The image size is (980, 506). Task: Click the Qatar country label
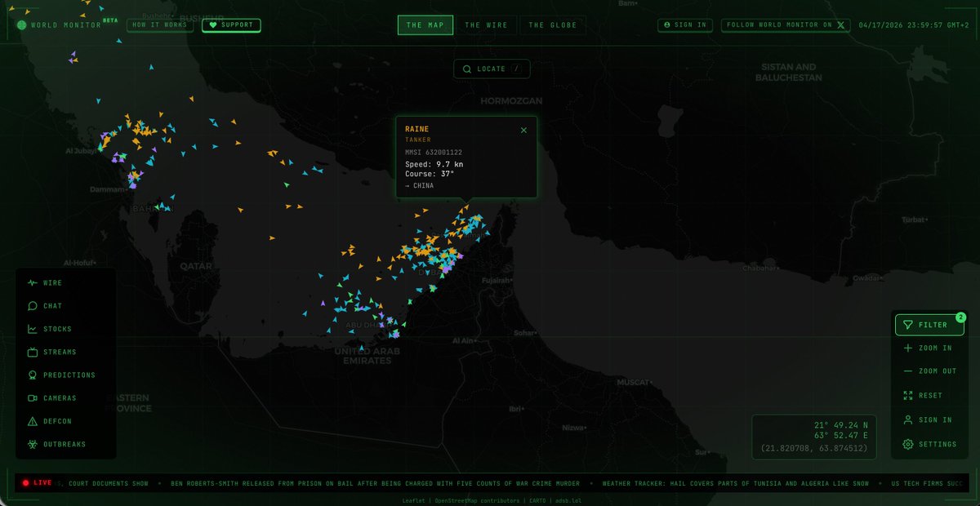pyautogui.click(x=196, y=266)
